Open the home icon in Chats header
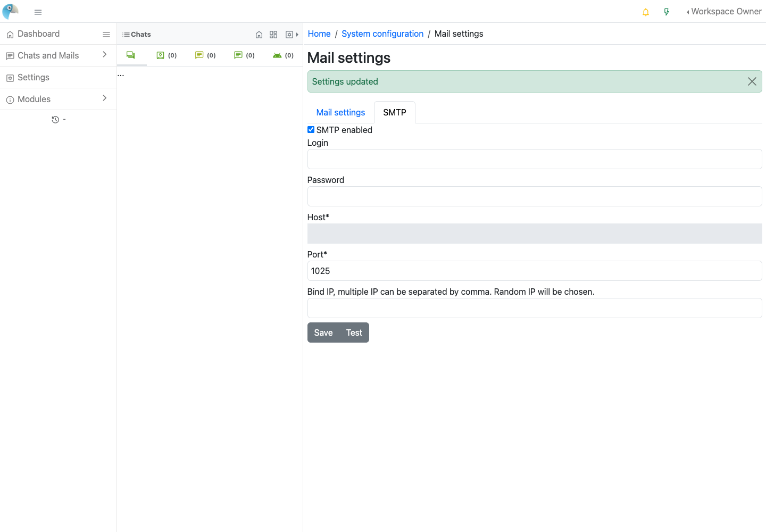This screenshot has width=766, height=532. tap(259, 35)
